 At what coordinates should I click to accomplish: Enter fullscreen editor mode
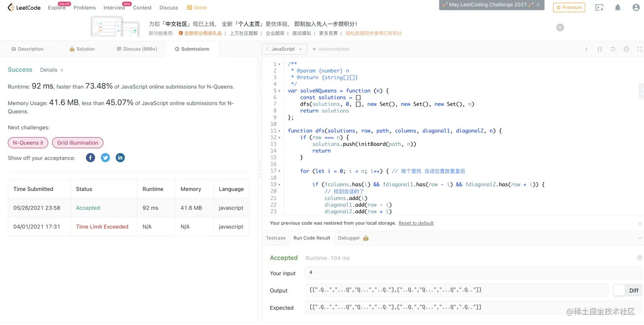click(639, 49)
